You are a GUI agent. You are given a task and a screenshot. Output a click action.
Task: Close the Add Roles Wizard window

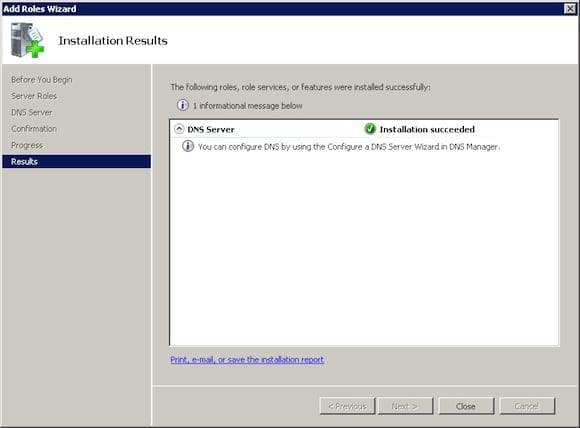pos(570,9)
